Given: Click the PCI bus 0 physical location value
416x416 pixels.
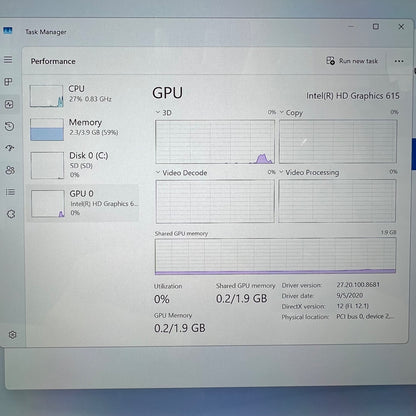Looking at the screenshot, I should (x=365, y=316).
